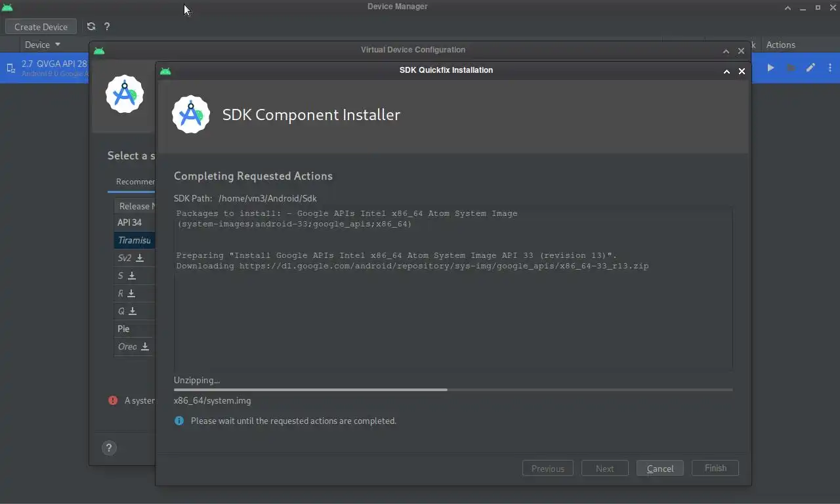The height and width of the screenshot is (504, 840).
Task: Click the Unzipping... status label
Action: [x=197, y=380]
